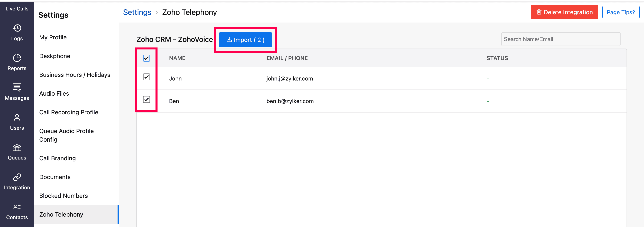Open Page Tips help
The height and width of the screenshot is (227, 644).
click(x=621, y=12)
